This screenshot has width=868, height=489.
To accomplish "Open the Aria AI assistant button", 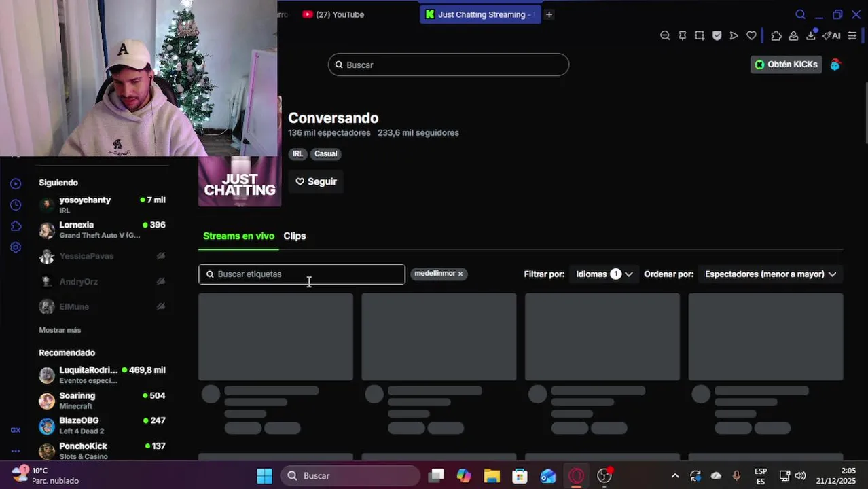I will coord(832,36).
